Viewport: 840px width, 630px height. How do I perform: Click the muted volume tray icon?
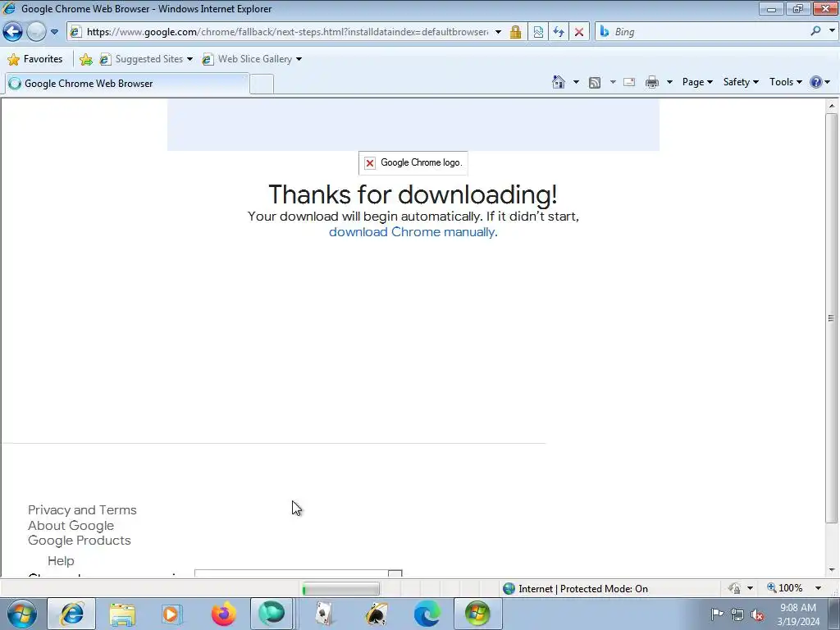click(x=757, y=615)
